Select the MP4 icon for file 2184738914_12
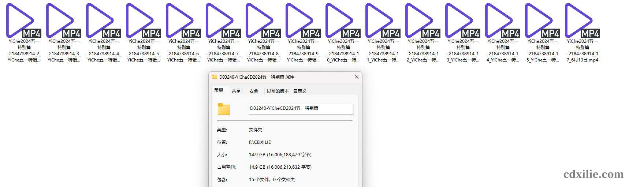644x187 pixels. pos(423,20)
